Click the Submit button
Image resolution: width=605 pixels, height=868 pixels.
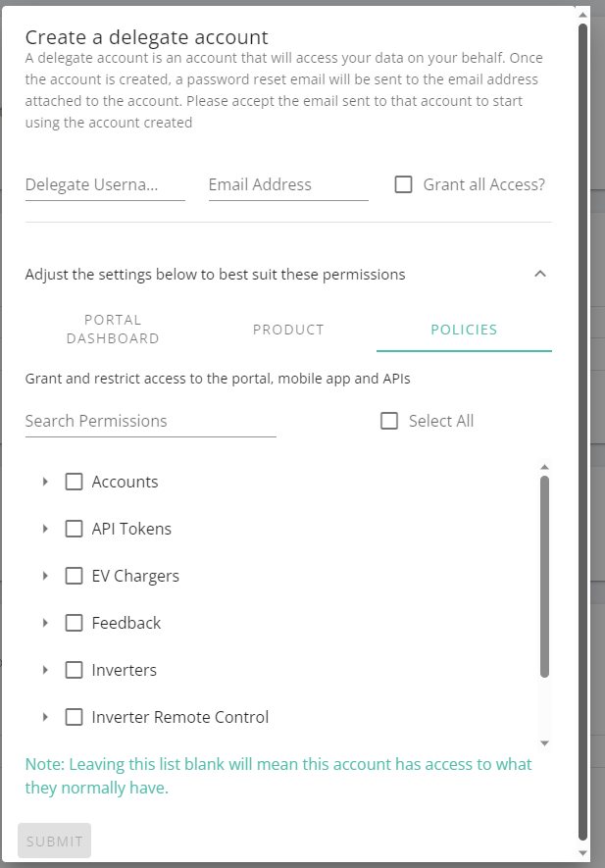pyautogui.click(x=54, y=841)
